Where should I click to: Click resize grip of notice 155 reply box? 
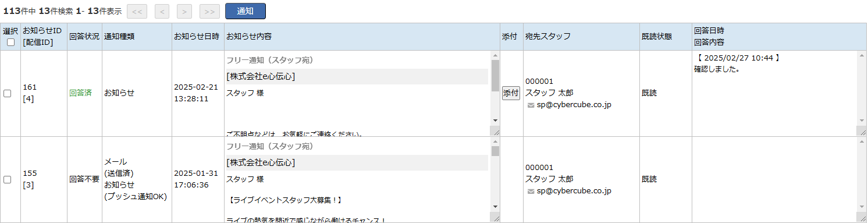(862, 217)
